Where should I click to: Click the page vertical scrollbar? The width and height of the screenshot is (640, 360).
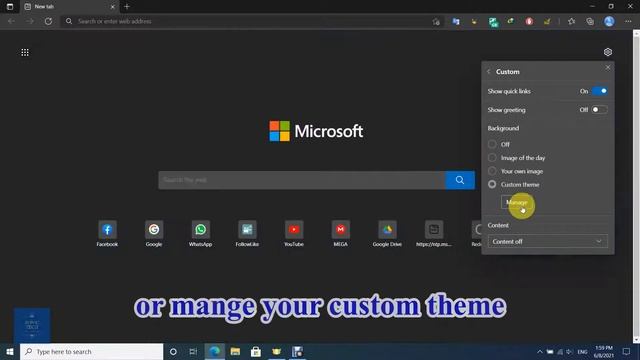(x=636, y=186)
